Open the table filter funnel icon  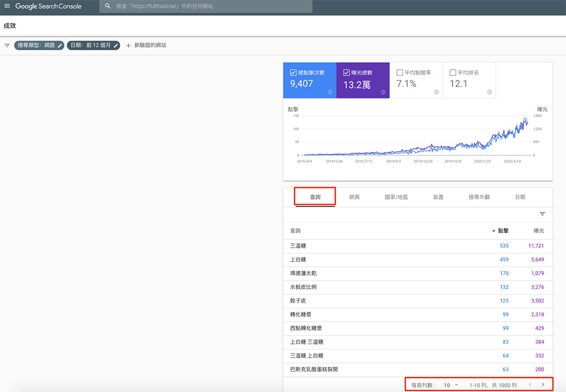(542, 214)
